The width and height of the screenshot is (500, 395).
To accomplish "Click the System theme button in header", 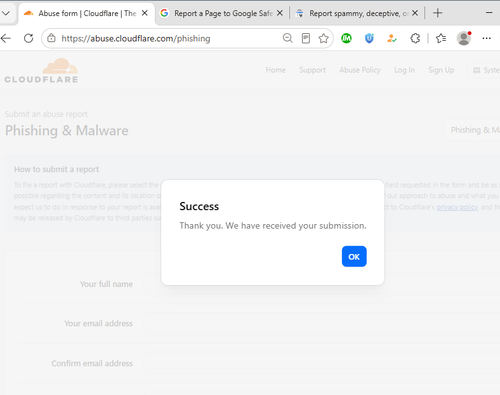I will tap(485, 70).
